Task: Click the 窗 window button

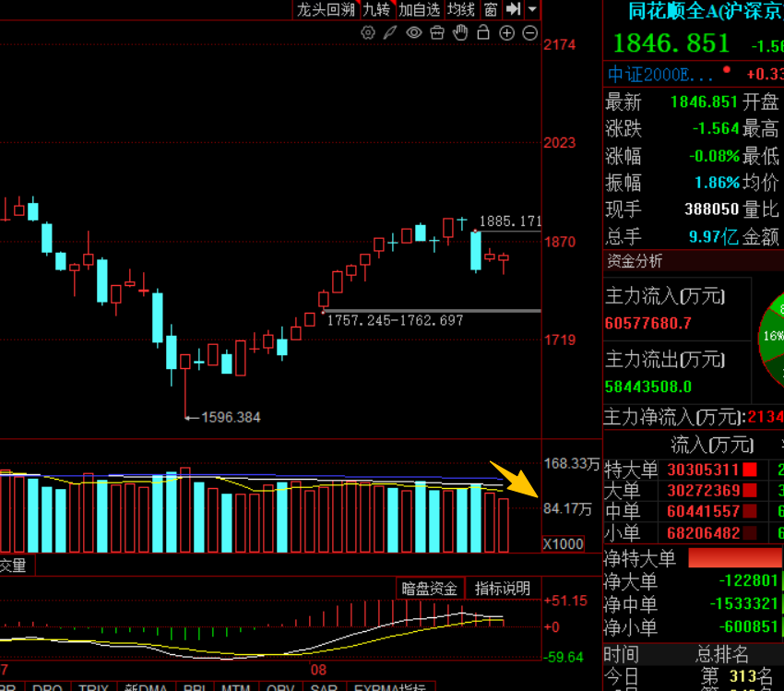Action: pos(491,9)
